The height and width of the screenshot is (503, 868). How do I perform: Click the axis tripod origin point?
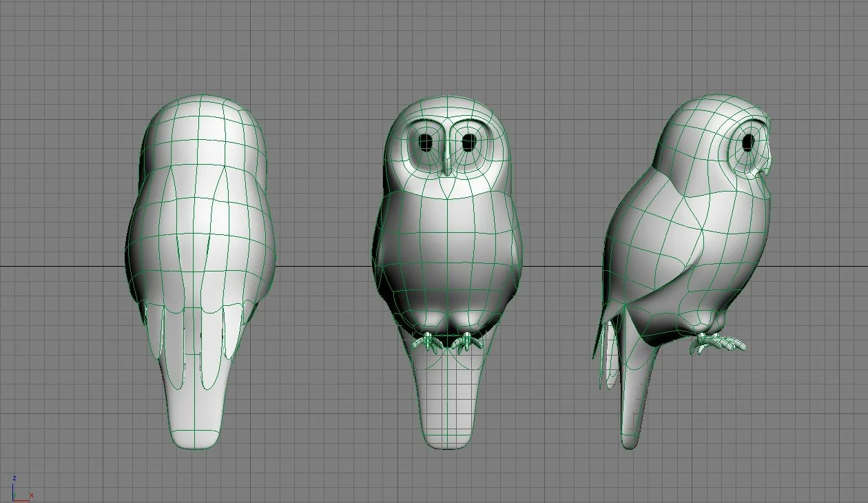tap(12, 500)
